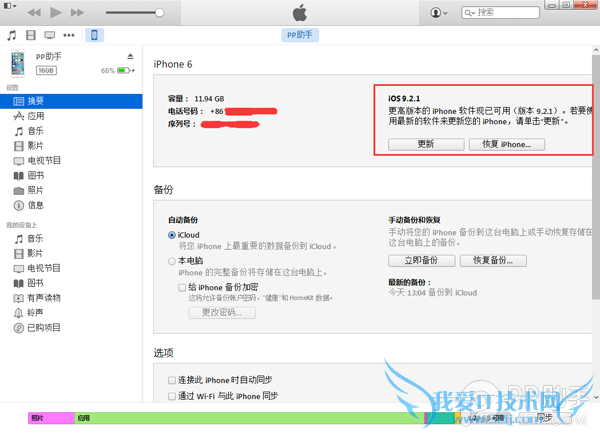Eject the PP助手 device

130,56
